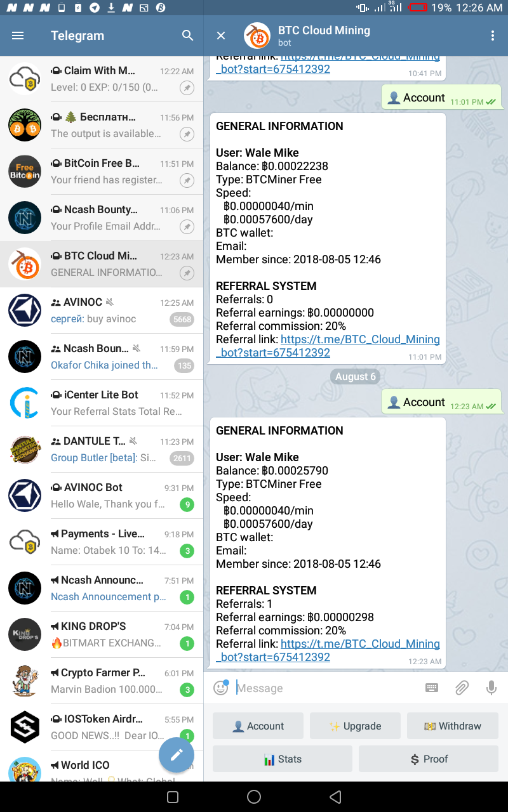Tap the Android Back navigation button
Screen dimensions: 508x812
[336, 797]
